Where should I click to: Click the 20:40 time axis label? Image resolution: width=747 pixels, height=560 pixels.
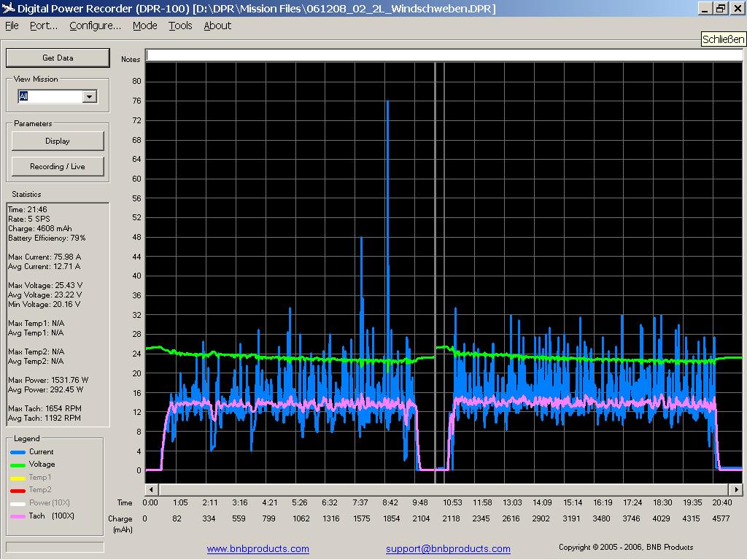click(721, 503)
